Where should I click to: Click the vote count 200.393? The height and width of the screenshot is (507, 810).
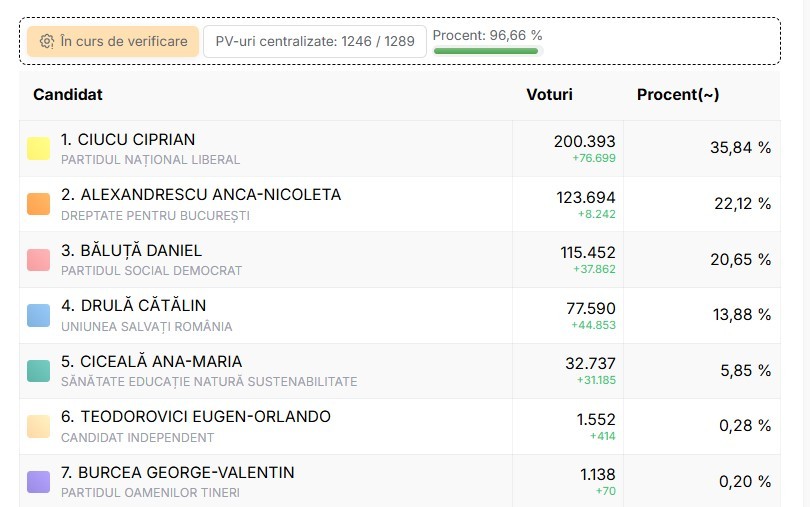click(584, 142)
